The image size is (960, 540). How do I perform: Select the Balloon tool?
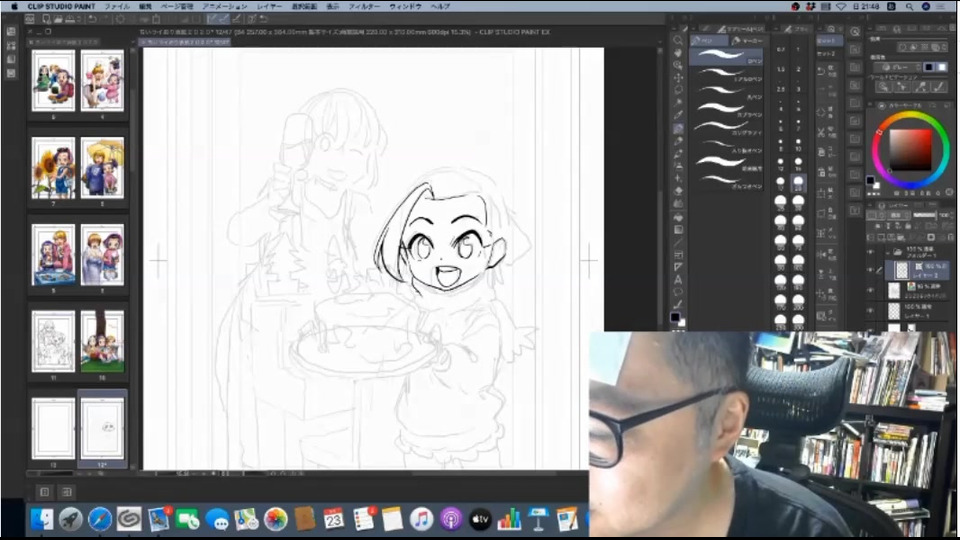[678, 292]
